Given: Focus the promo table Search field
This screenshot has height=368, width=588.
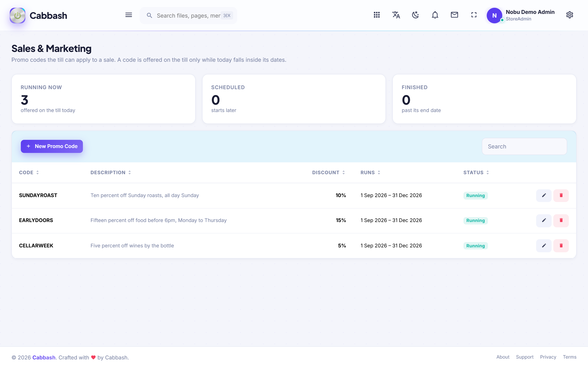Looking at the screenshot, I should coord(524,147).
